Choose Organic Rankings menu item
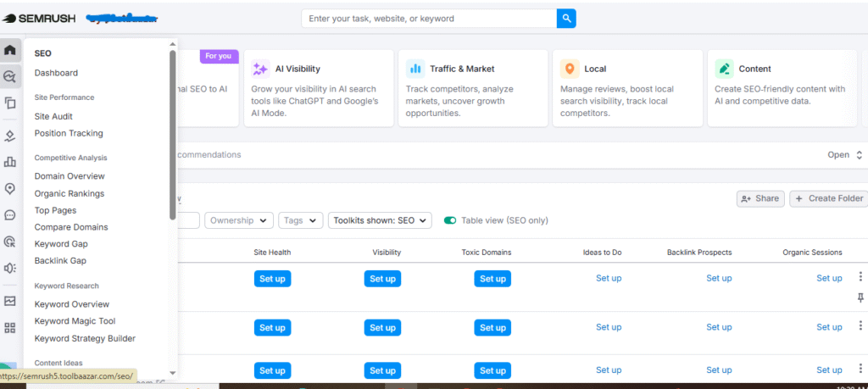Viewport: 868px width, 389px height. (x=70, y=193)
